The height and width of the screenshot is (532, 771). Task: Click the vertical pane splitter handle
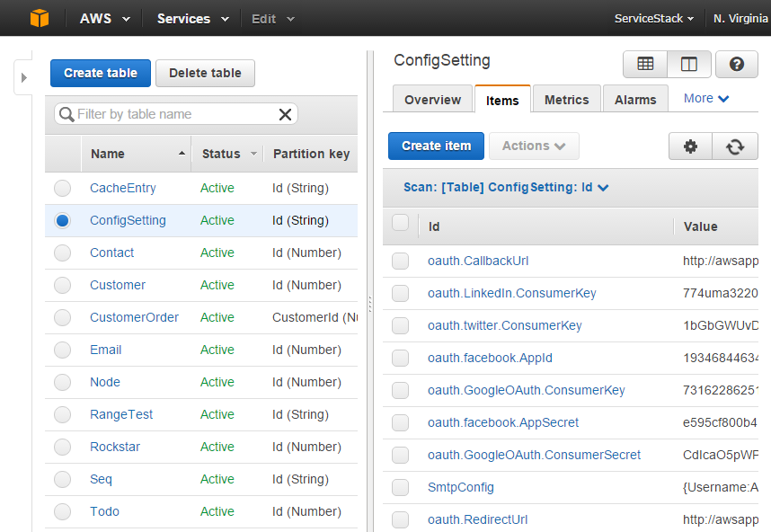coord(369,306)
